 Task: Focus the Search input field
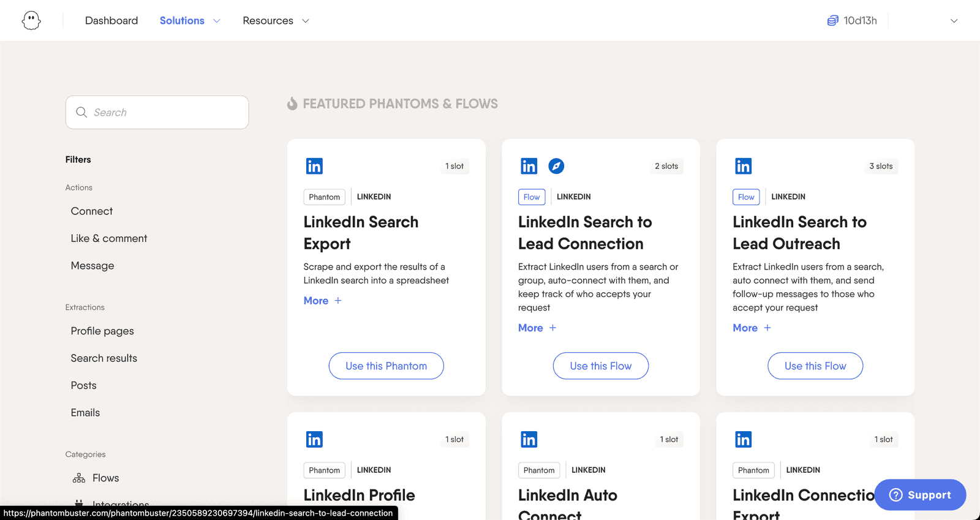coord(157,112)
